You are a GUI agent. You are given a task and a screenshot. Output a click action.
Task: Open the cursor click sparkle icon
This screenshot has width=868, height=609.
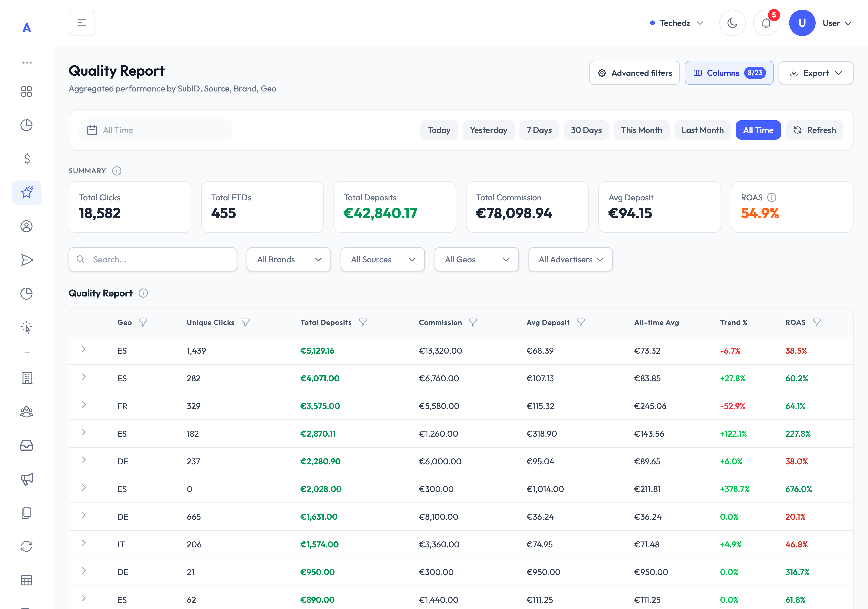click(x=26, y=327)
